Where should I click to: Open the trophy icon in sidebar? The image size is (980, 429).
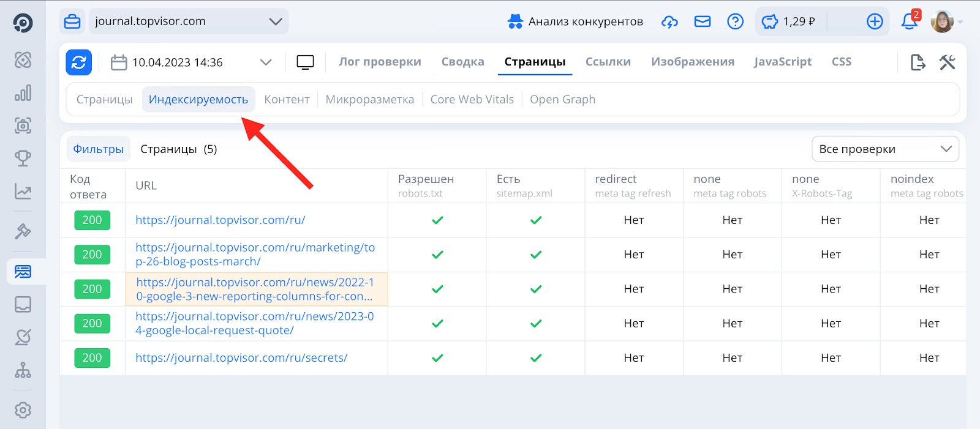[x=23, y=159]
